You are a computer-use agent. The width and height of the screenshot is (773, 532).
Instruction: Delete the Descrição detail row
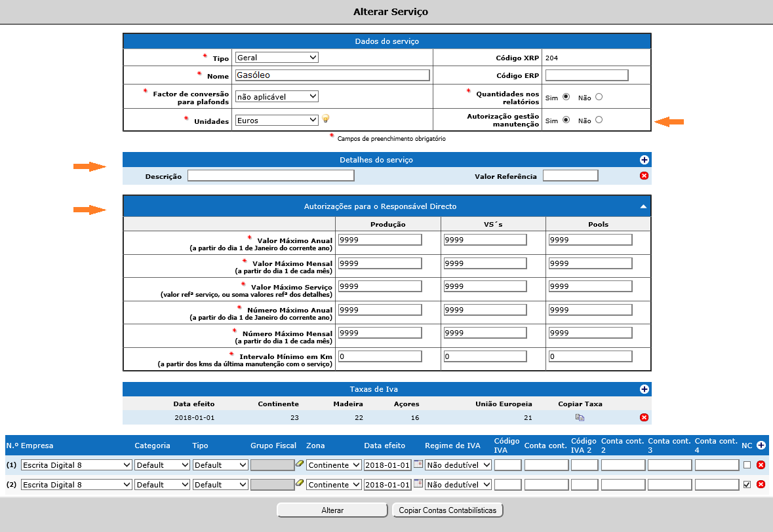coord(644,176)
